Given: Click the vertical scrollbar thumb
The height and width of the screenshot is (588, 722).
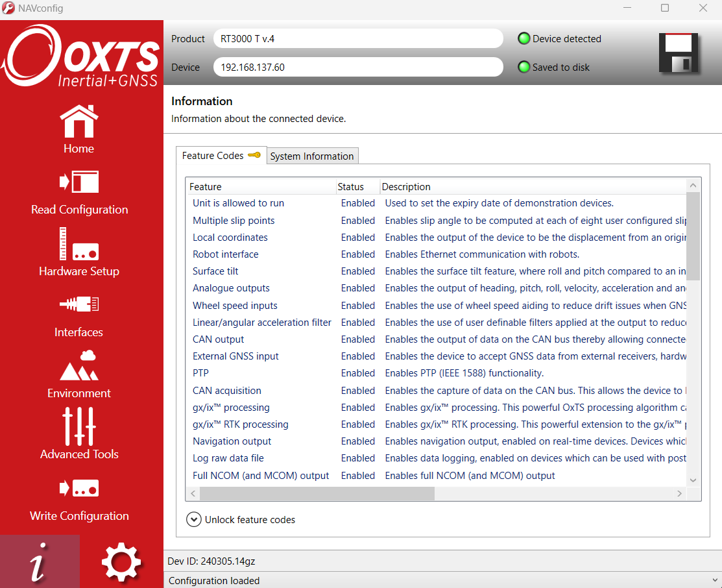Looking at the screenshot, I should pos(693,236).
